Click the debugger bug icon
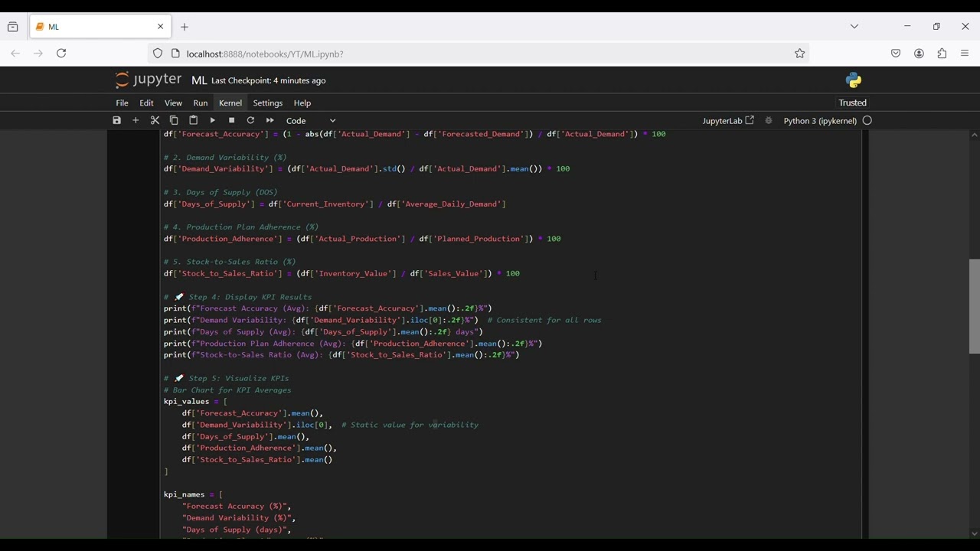Screen dimensions: 980x551 [x=769, y=121]
